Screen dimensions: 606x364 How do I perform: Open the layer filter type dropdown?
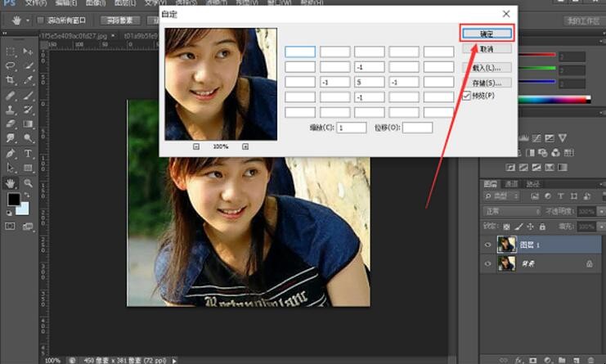point(501,196)
